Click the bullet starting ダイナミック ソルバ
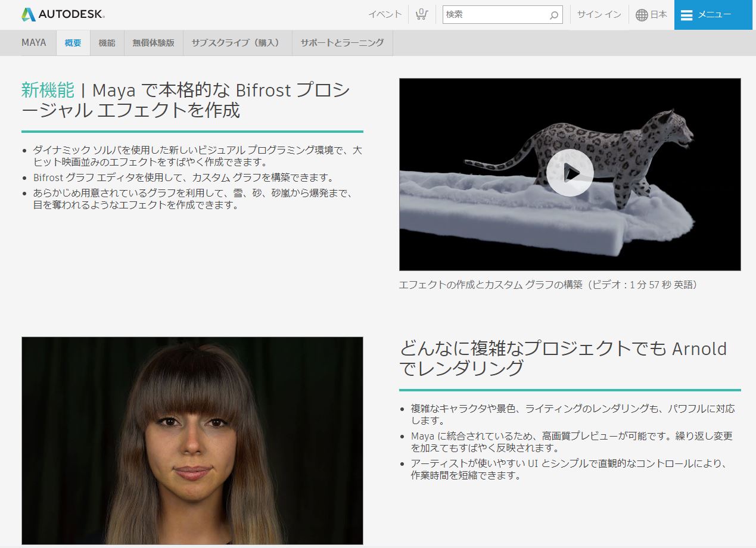 coord(198,156)
